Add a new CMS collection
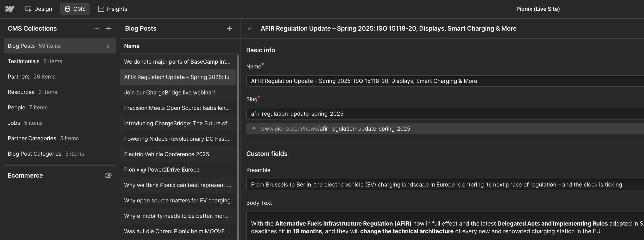Viewport: 644px width, 240px height. click(108, 29)
